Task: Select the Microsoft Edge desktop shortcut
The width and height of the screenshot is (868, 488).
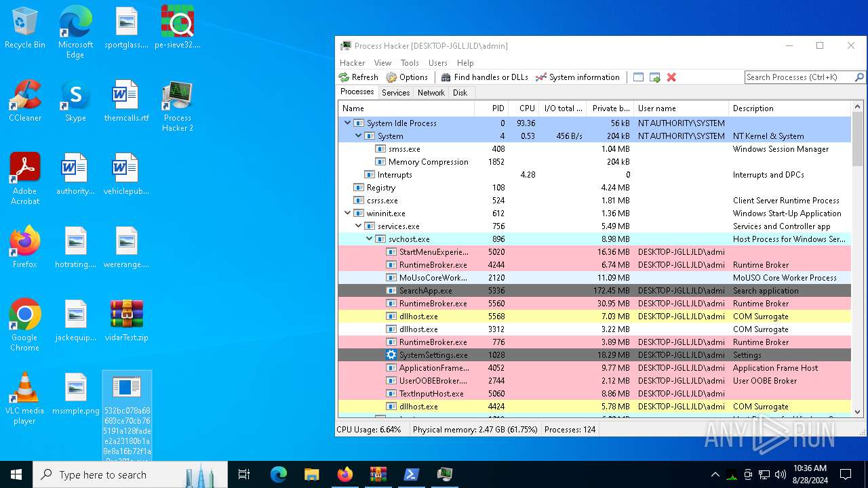Action: click(75, 33)
